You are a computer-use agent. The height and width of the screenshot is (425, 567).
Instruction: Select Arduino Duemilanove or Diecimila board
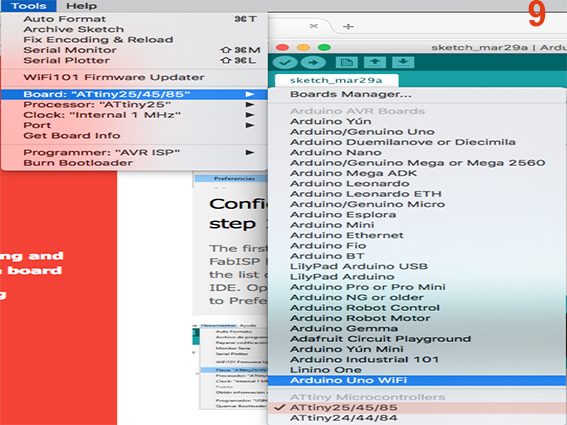point(417,142)
